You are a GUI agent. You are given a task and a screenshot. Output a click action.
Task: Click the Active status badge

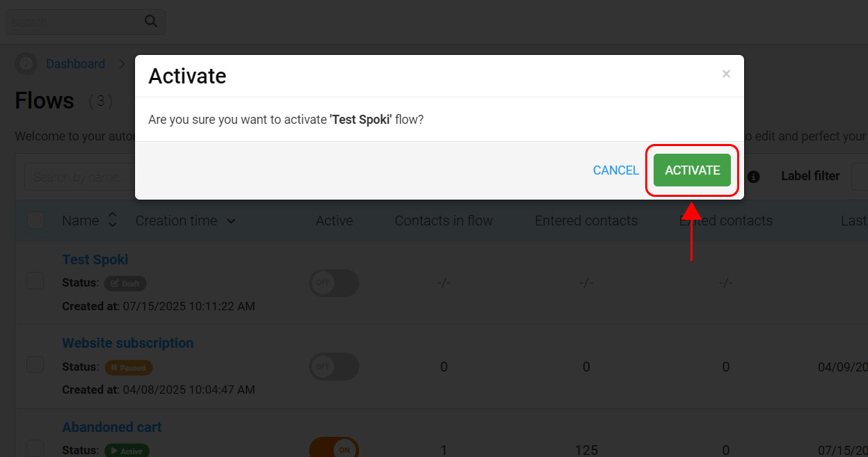[x=127, y=451]
